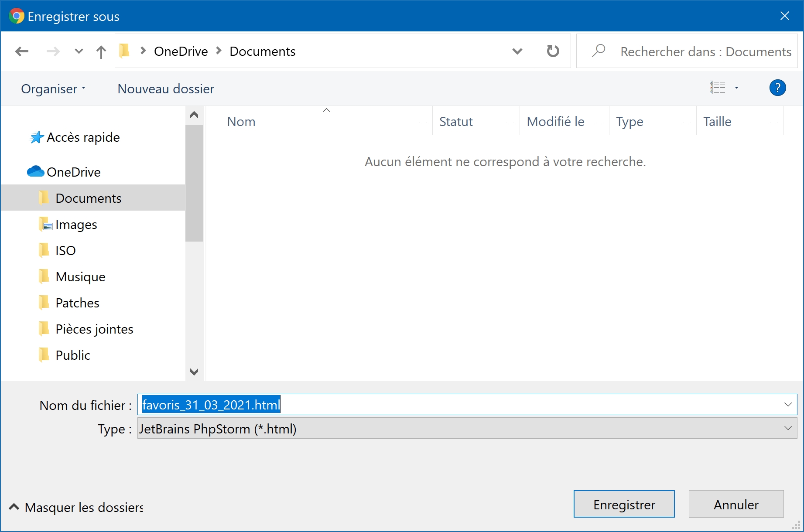Click Enregistrer to save the file
804x532 pixels.
coord(624,504)
